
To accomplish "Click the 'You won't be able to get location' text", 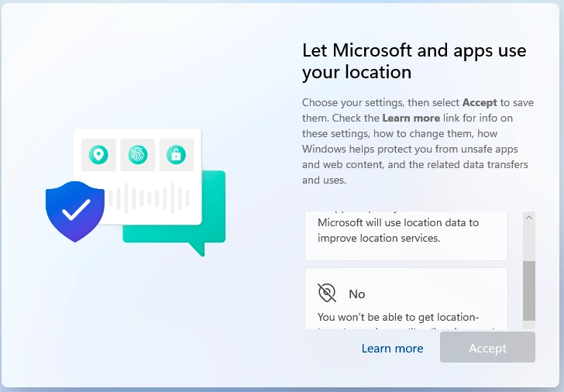I will (x=398, y=317).
